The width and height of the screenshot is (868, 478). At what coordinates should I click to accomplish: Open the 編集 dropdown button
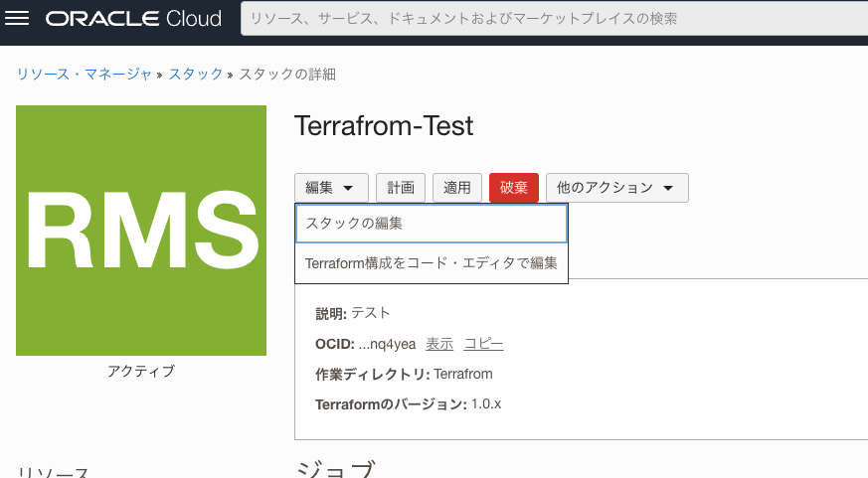pyautogui.click(x=331, y=188)
